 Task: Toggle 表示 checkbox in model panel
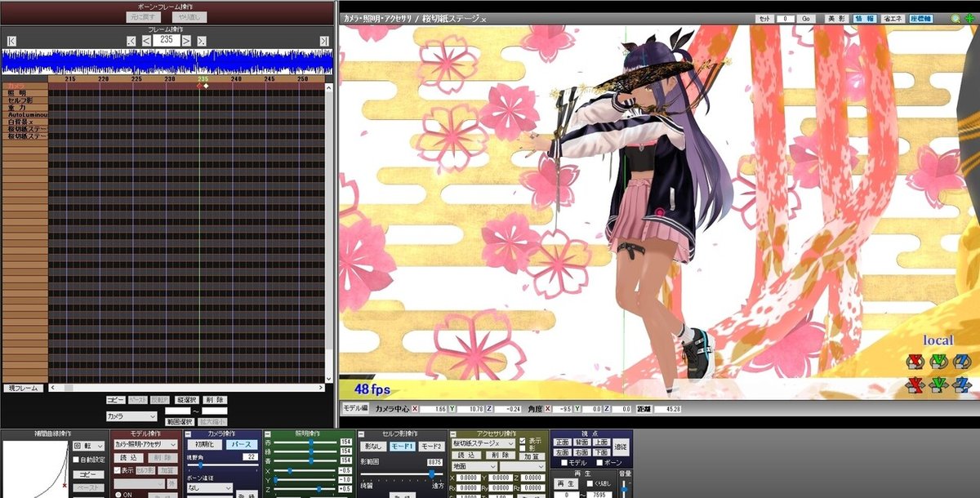pyautogui.click(x=117, y=470)
